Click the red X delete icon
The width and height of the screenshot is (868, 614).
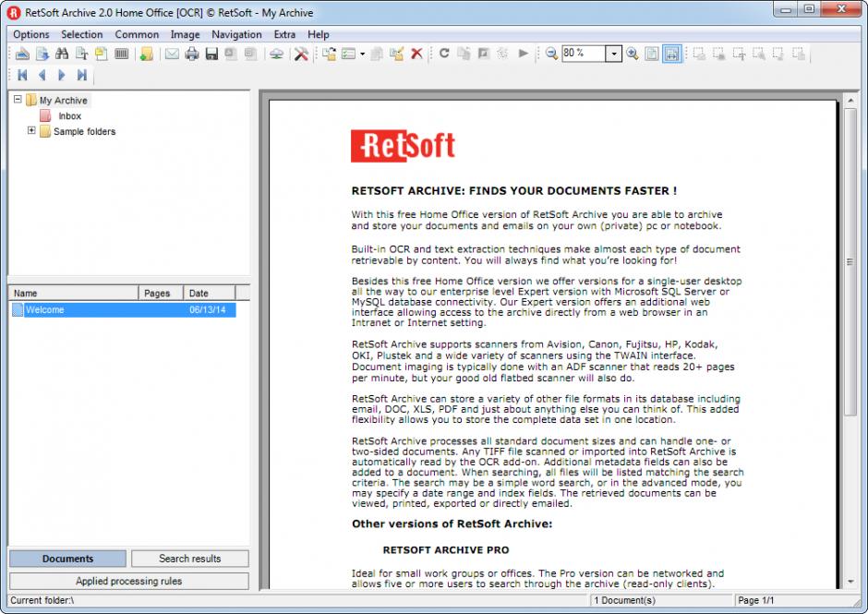point(416,54)
